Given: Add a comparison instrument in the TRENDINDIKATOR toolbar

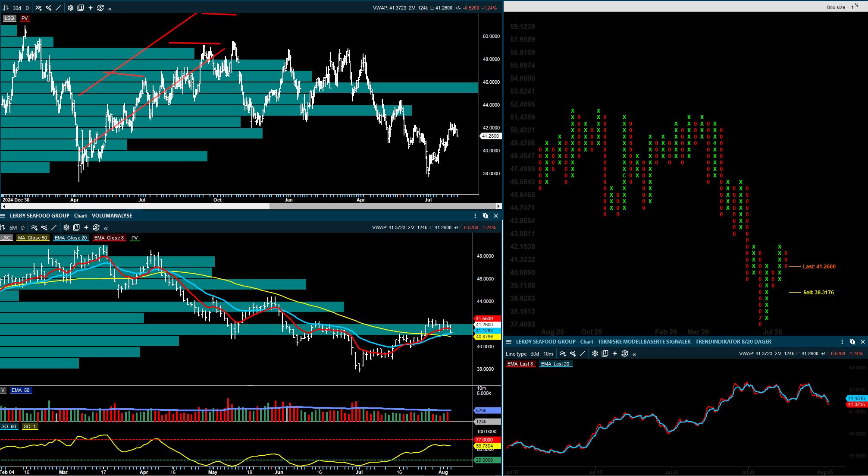Looking at the screenshot, I should pyautogui.click(x=573, y=353).
